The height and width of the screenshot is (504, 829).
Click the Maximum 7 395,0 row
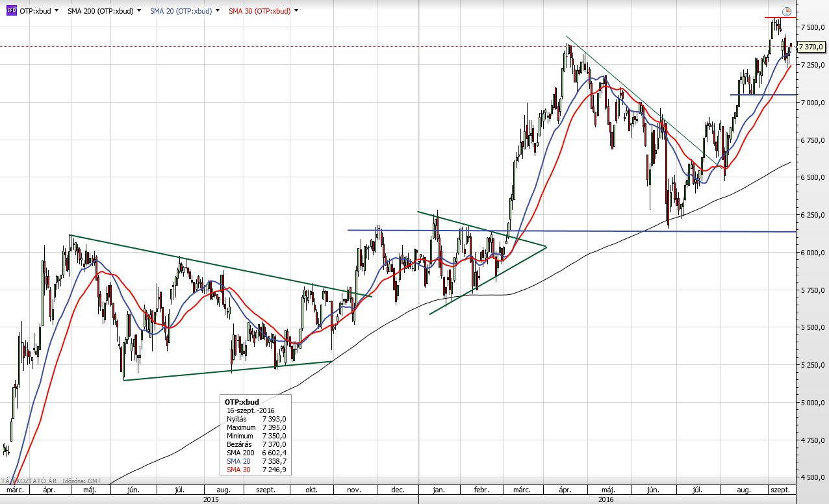coord(256,427)
